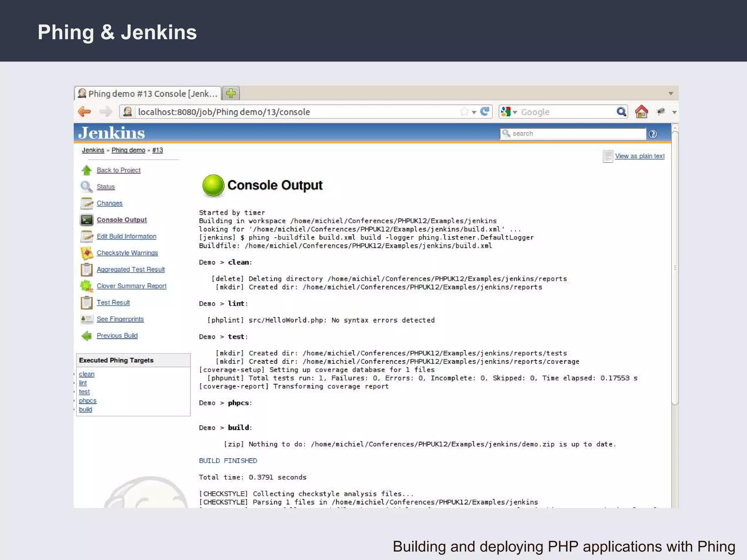Click the Checkstyle Warnings icon
747x560 pixels.
87,253
